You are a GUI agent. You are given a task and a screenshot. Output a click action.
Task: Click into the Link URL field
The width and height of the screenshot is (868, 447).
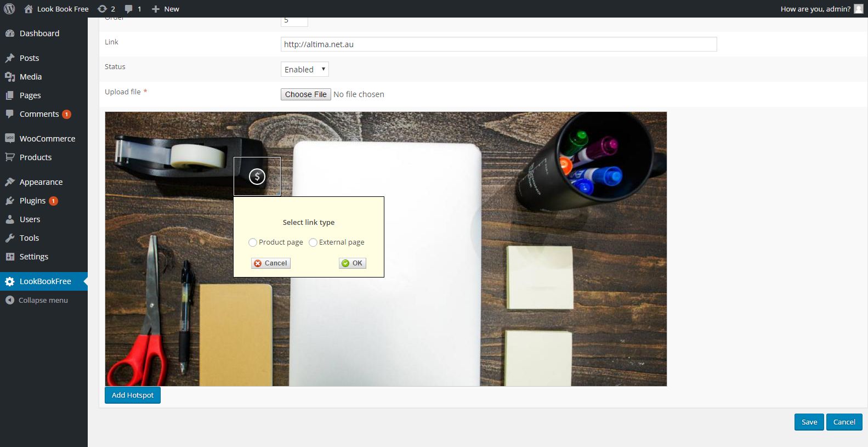(498, 44)
